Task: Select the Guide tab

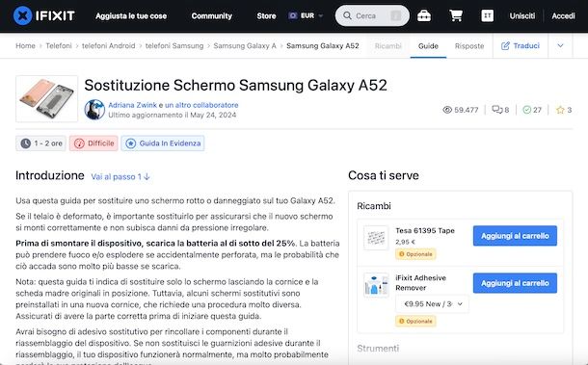Action: coord(428,45)
